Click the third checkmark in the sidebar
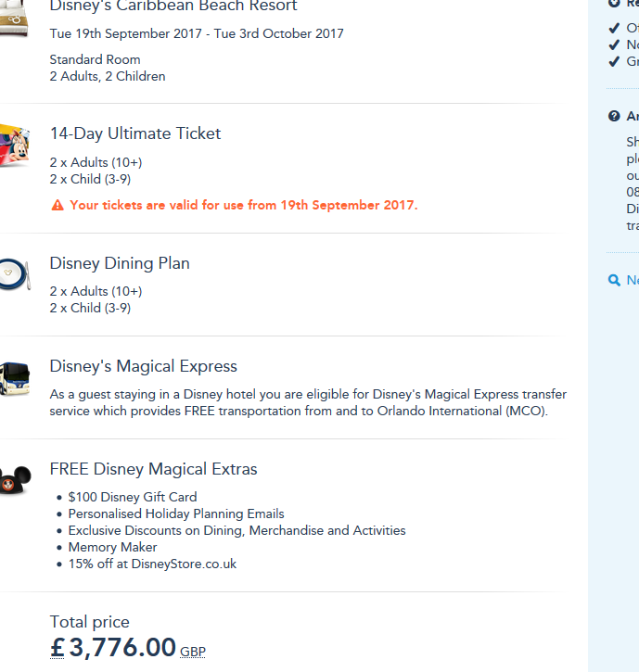Image resolution: width=639 pixels, height=672 pixels. click(614, 61)
